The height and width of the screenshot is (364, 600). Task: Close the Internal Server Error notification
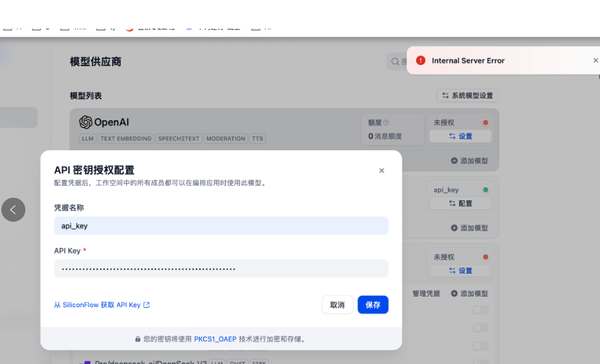click(x=595, y=61)
